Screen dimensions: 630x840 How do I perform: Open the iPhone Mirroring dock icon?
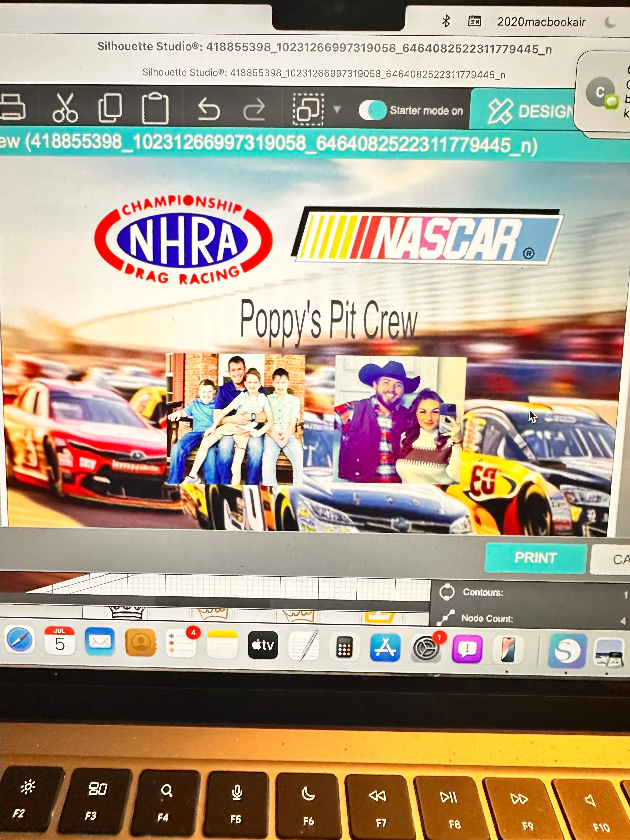pos(508,650)
